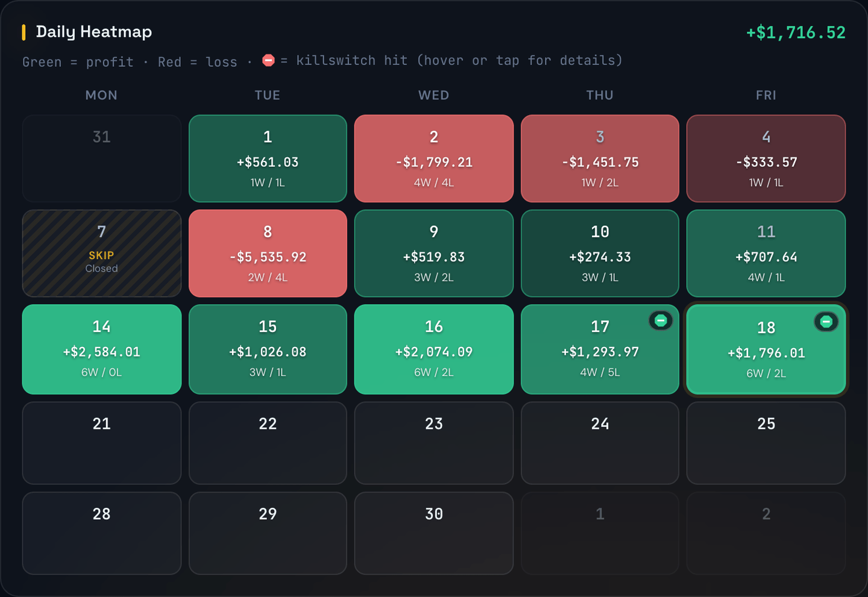Click the empty day 29 cell

(268, 533)
